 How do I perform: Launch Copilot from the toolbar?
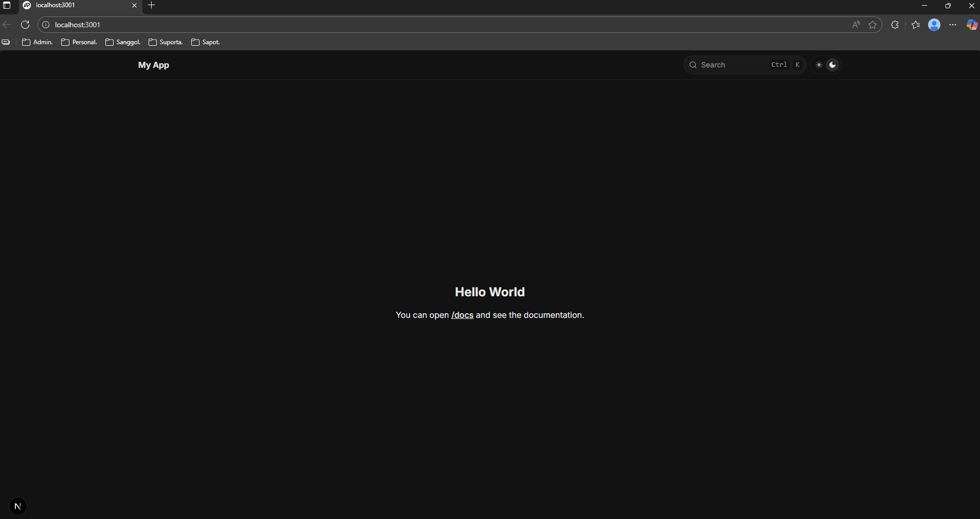point(971,25)
